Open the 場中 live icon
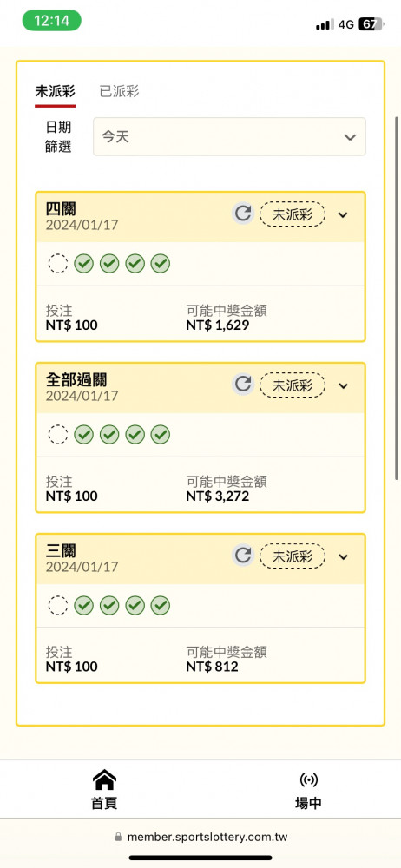401x868 pixels. (308, 780)
